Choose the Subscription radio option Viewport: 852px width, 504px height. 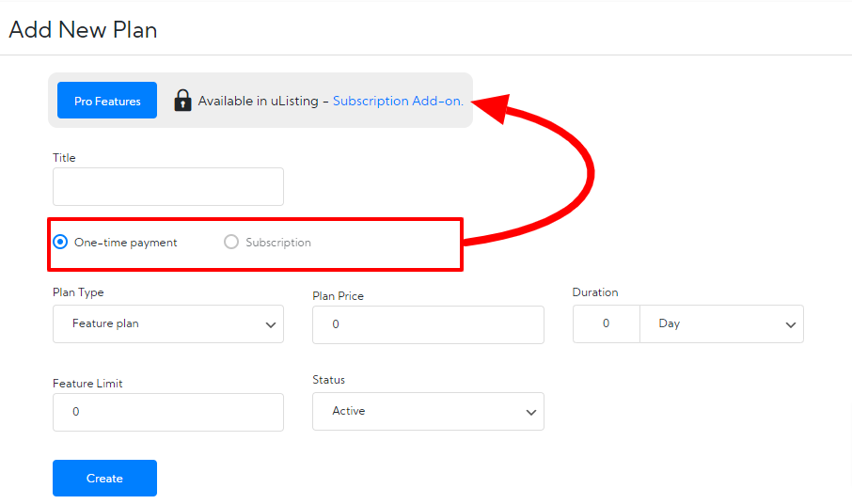click(x=231, y=243)
